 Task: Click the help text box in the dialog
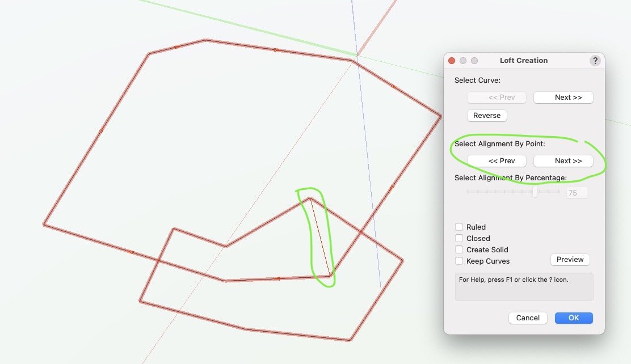(x=524, y=286)
